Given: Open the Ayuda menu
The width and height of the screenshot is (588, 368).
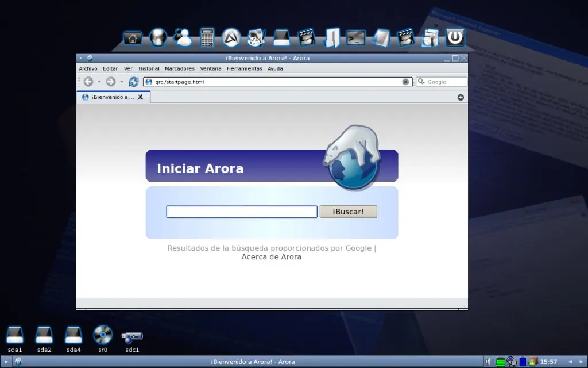Looking at the screenshot, I should click(275, 69).
